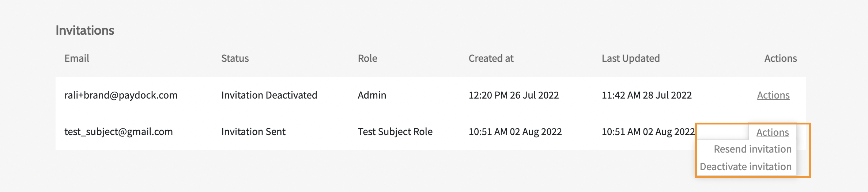Click the Test Subject Role cell
The height and width of the screenshot is (192, 868).
pos(395,132)
